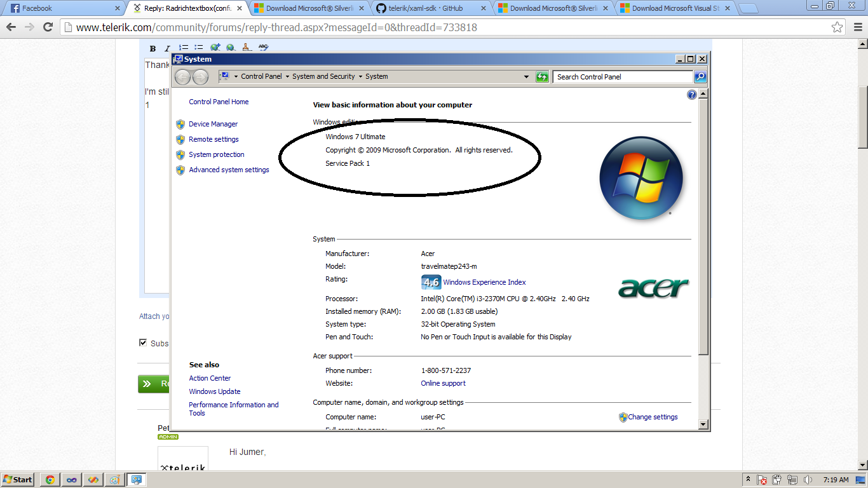Click the System window taskbar button
The width and height of the screenshot is (868, 488).
pyautogui.click(x=136, y=480)
